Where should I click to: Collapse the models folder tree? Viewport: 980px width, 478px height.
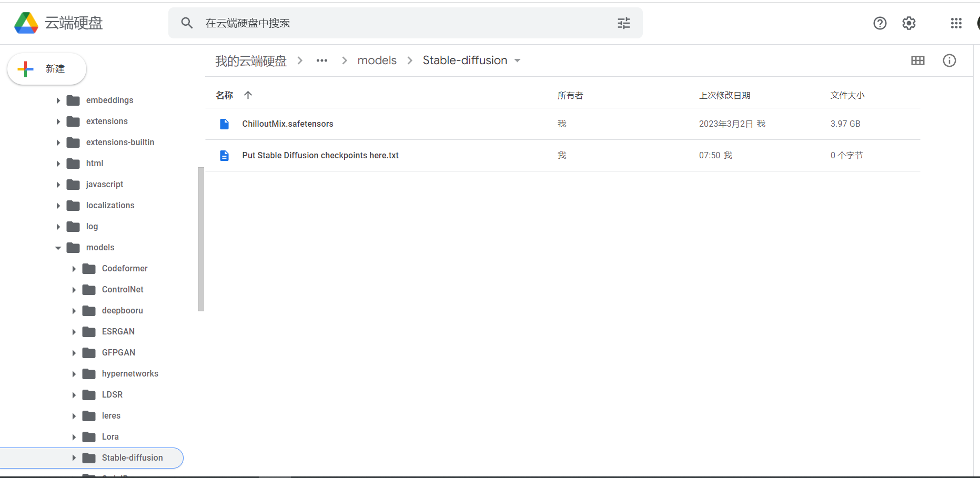(58, 247)
